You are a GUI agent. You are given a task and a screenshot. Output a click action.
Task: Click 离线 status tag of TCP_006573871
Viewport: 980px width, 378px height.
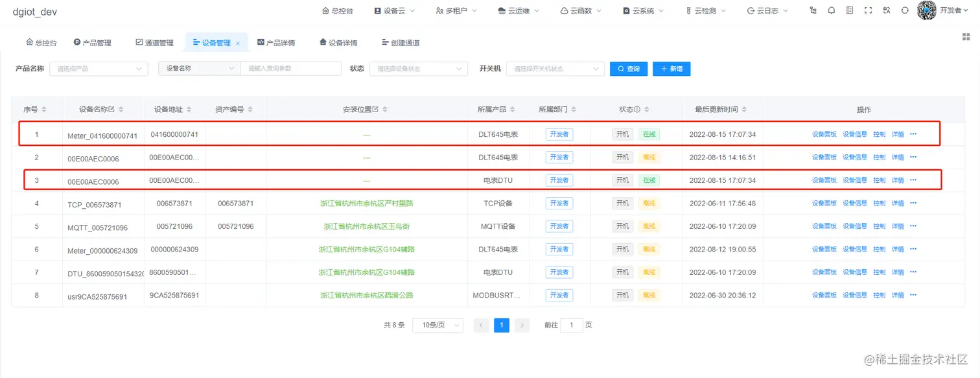pos(649,203)
